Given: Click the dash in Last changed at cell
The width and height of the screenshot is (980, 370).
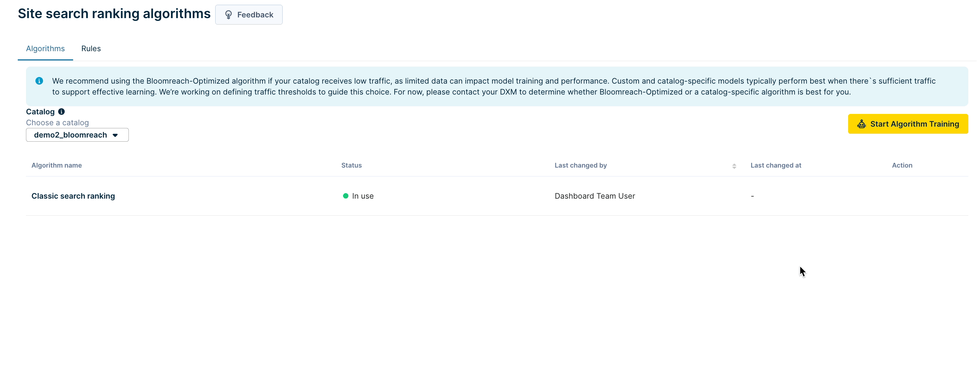Looking at the screenshot, I should [x=752, y=196].
